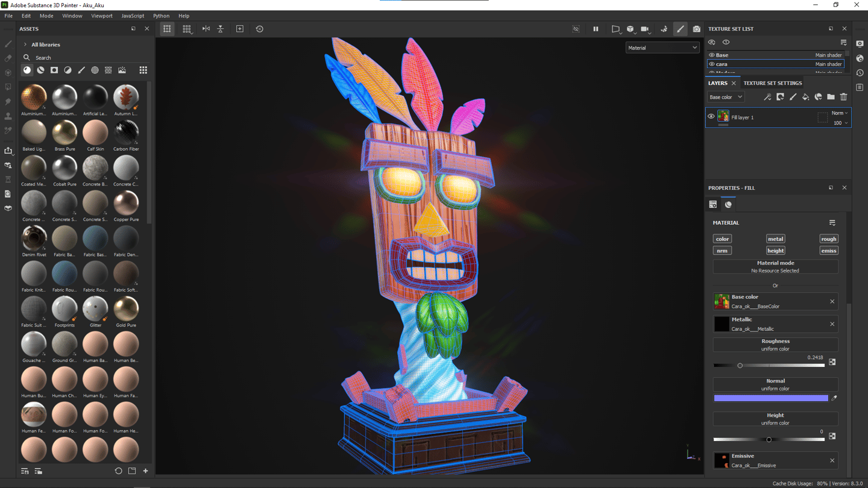Click the Base color Cara_ok_BaseColor resource
Viewport: 868px width, 488px height.
click(x=775, y=302)
